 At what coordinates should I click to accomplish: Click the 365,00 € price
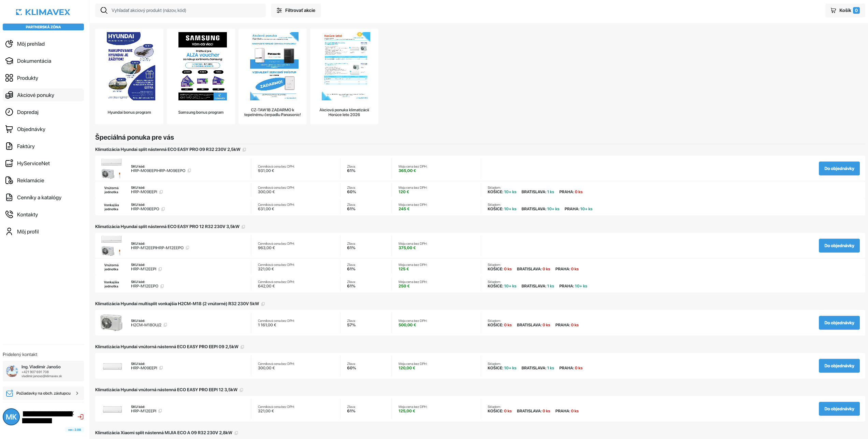tap(407, 171)
